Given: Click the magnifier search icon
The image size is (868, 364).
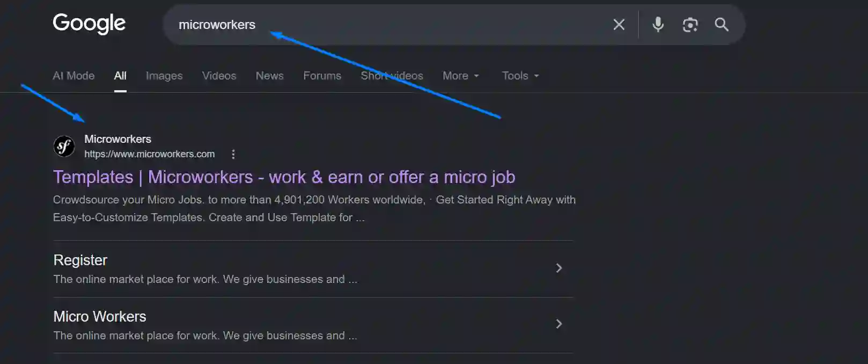Looking at the screenshot, I should pos(722,25).
